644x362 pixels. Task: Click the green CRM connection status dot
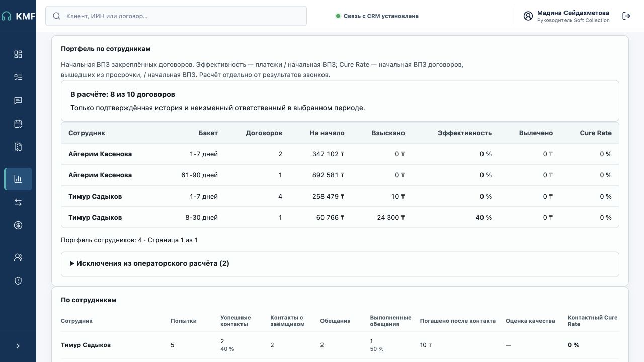point(338,16)
